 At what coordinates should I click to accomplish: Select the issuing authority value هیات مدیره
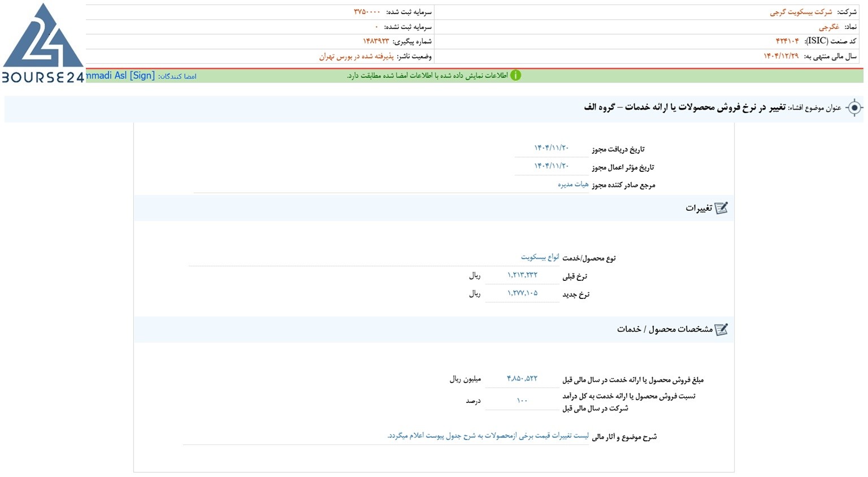click(573, 184)
